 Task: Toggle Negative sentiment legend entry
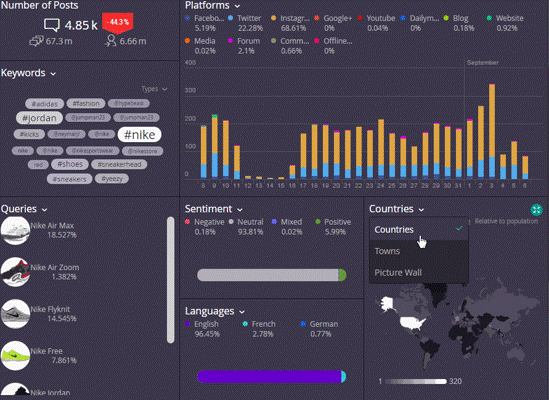point(204,227)
